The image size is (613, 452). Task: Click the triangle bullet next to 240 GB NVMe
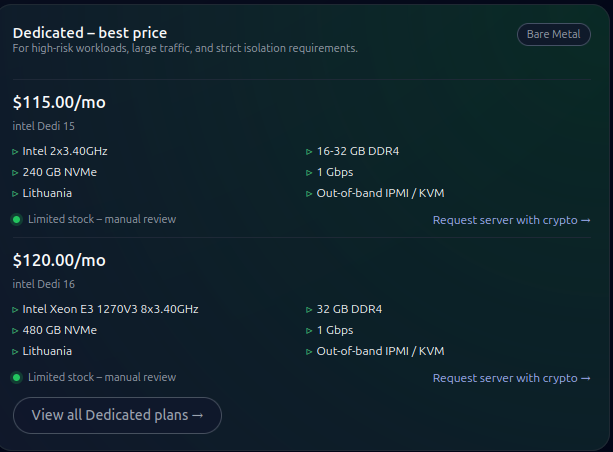15,172
